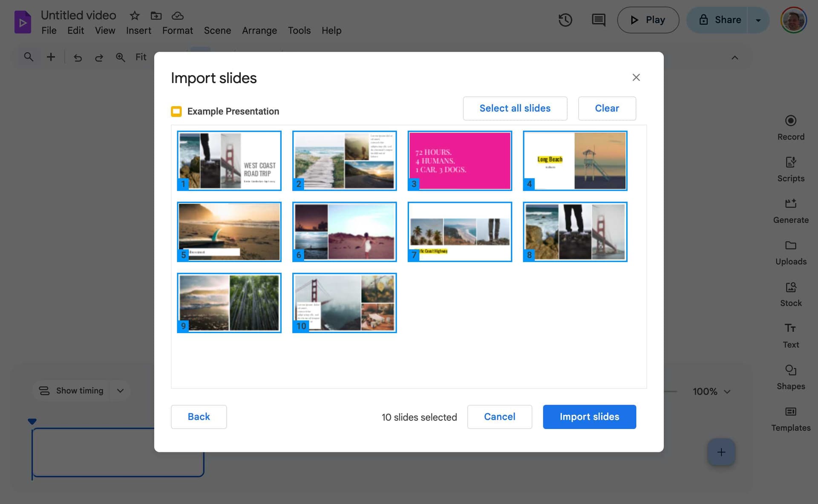This screenshot has width=818, height=504.
Task: Click the Import slides button
Action: (x=589, y=417)
